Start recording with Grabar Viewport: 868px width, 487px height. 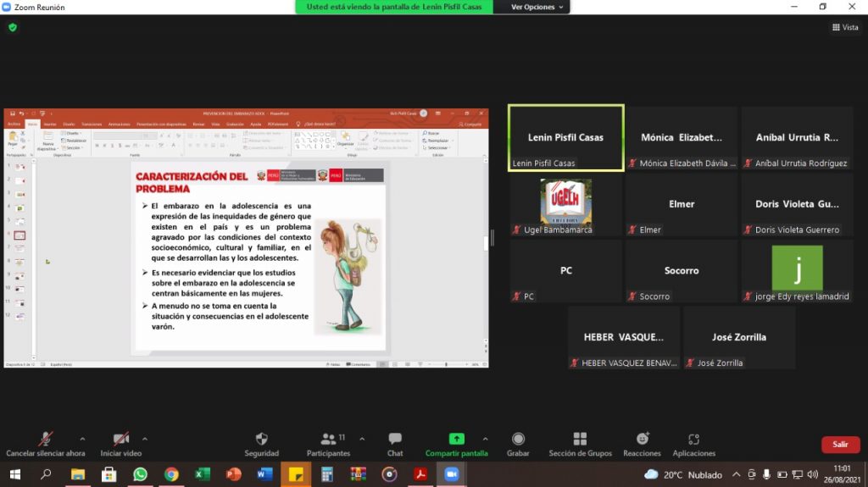pyautogui.click(x=518, y=439)
